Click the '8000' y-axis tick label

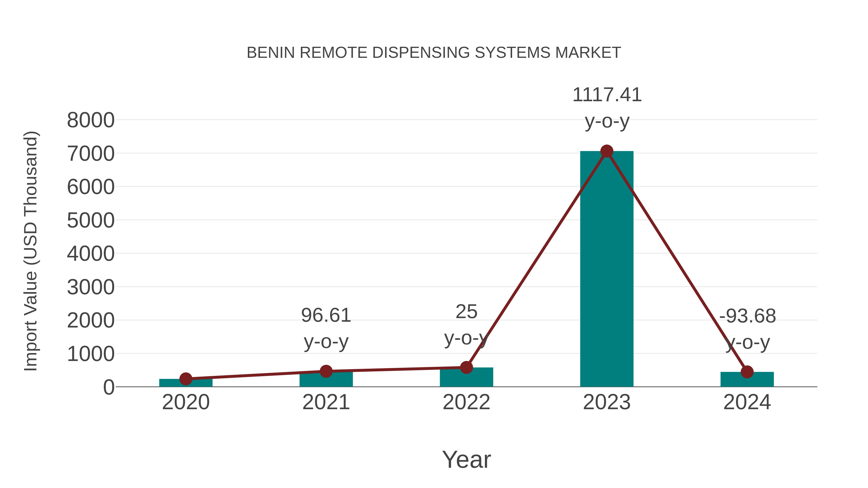point(91,120)
